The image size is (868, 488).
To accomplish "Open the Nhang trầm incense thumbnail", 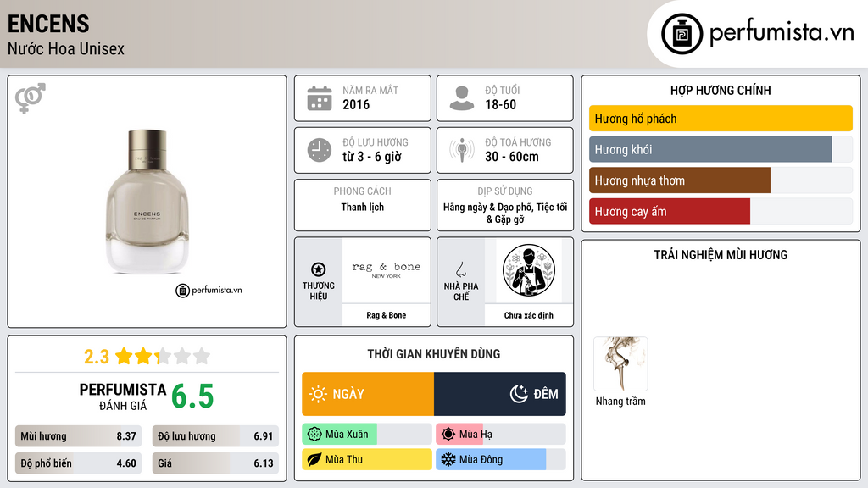I will pyautogui.click(x=620, y=364).
